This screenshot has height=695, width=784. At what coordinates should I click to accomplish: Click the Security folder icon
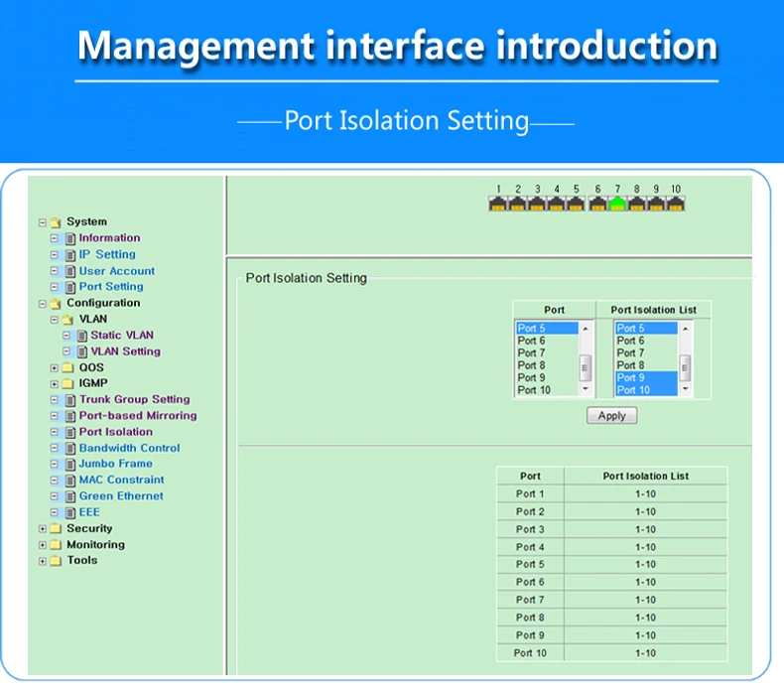click(x=56, y=529)
